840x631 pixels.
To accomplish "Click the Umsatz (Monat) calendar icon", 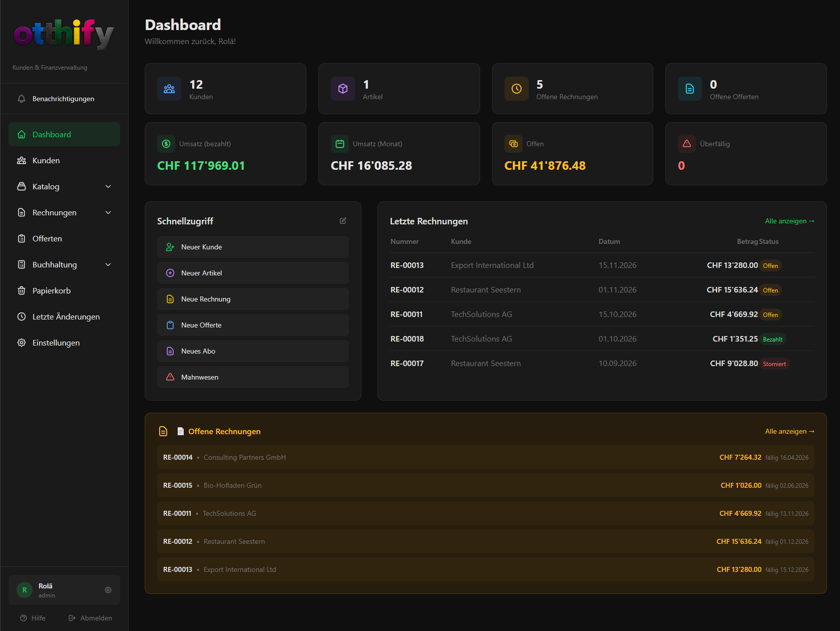I will (340, 144).
